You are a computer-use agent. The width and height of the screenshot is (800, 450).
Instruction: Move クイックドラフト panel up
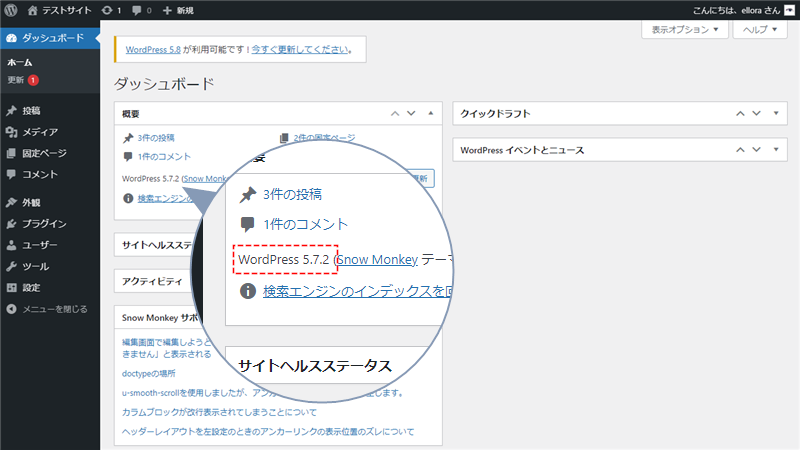[740, 113]
